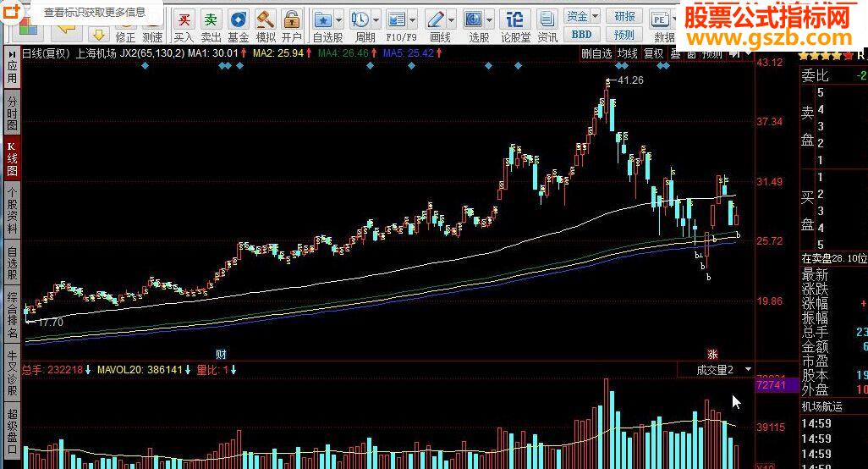
Task: Open the 自选股 sidebar tab
Action: (12, 263)
